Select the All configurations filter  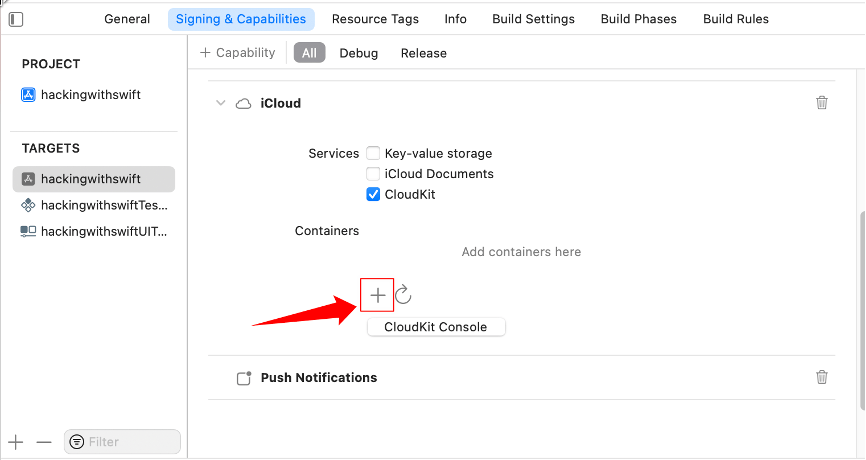point(309,53)
